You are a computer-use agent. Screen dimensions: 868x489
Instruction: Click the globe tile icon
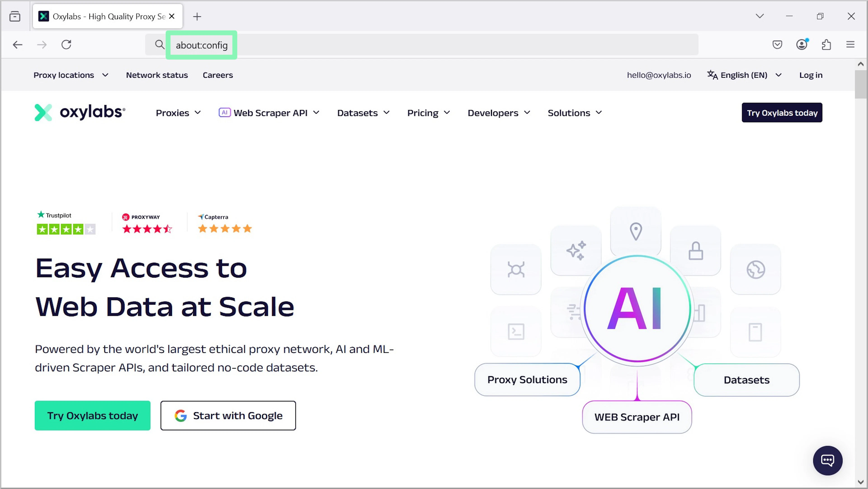pyautogui.click(x=755, y=269)
